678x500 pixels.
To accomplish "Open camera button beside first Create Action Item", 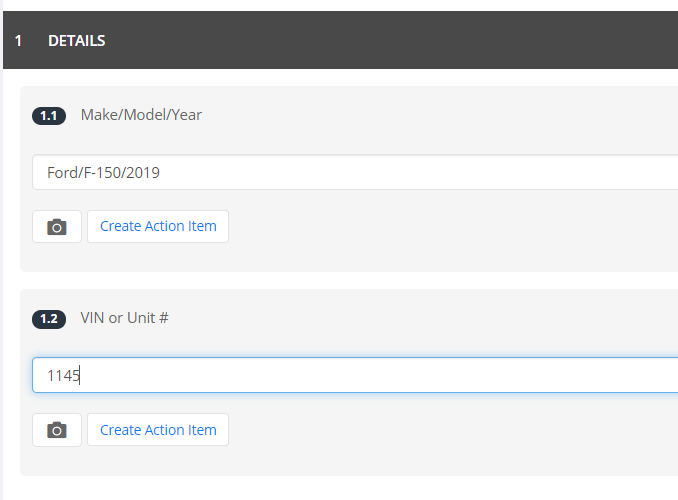I will tap(57, 227).
